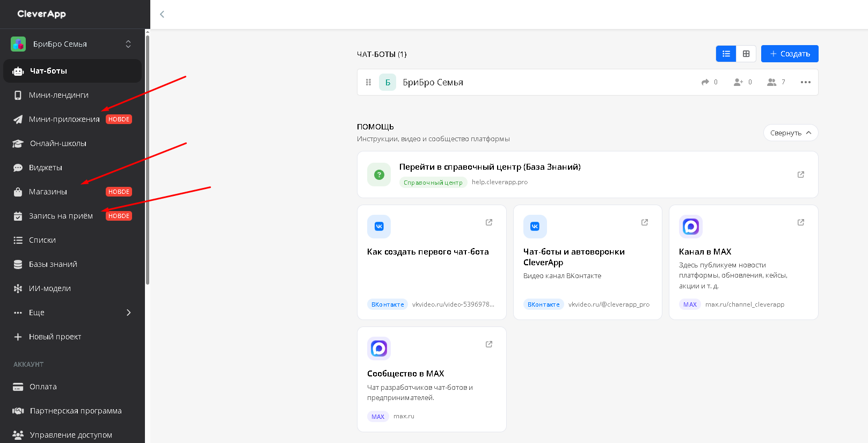Image resolution: width=868 pixels, height=443 pixels.
Task: Click the Управление доступом users icon
Action: (18, 435)
